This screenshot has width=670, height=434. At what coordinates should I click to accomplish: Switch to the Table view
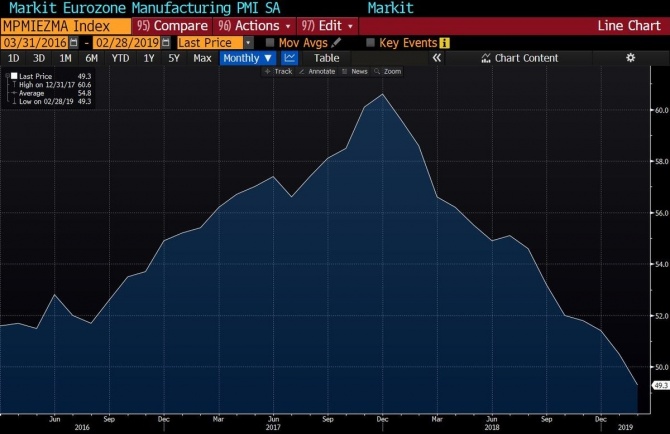pos(326,58)
